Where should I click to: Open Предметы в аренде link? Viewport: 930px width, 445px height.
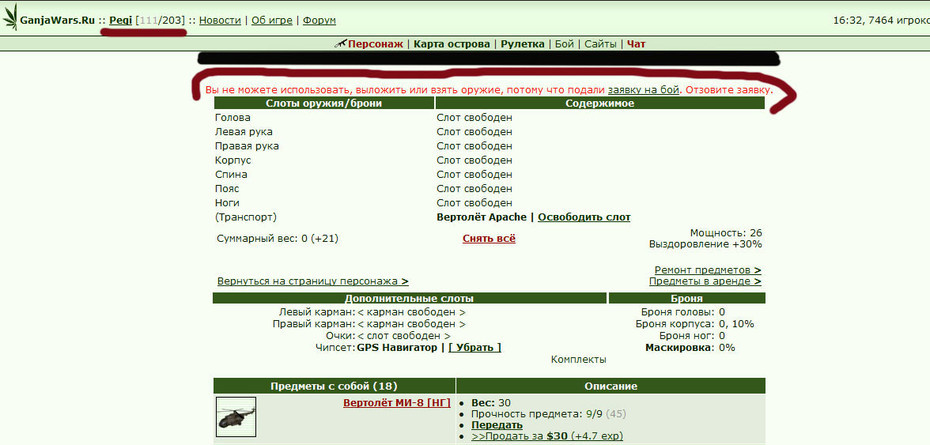point(705,281)
